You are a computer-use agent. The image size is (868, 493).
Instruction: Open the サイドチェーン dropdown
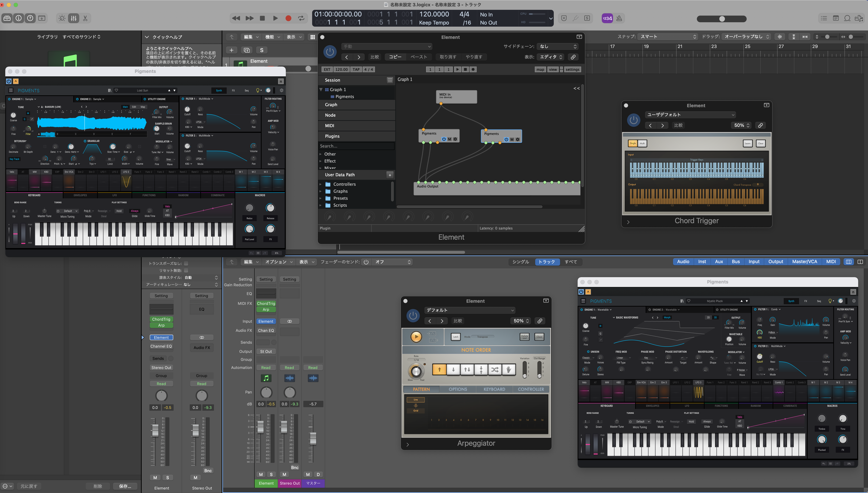pyautogui.click(x=558, y=46)
